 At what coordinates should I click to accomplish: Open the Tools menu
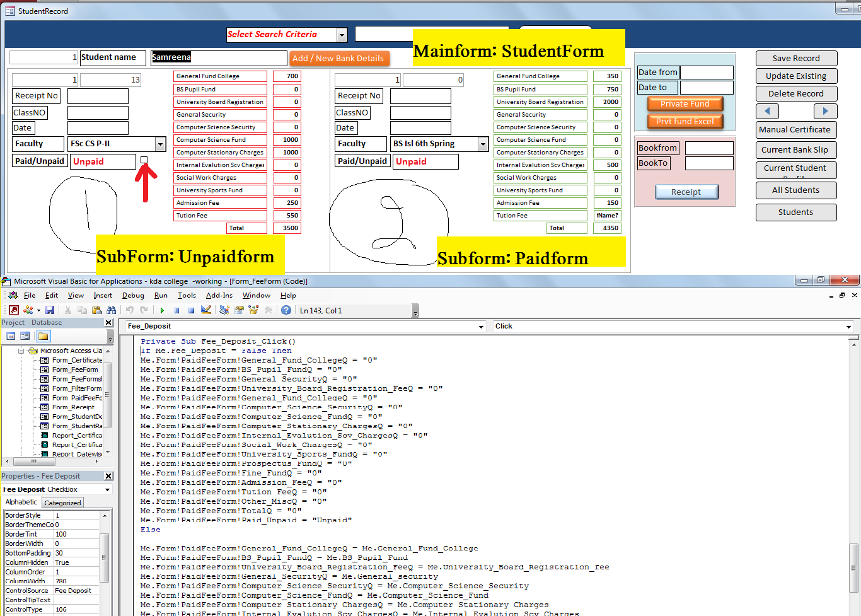[x=187, y=295]
